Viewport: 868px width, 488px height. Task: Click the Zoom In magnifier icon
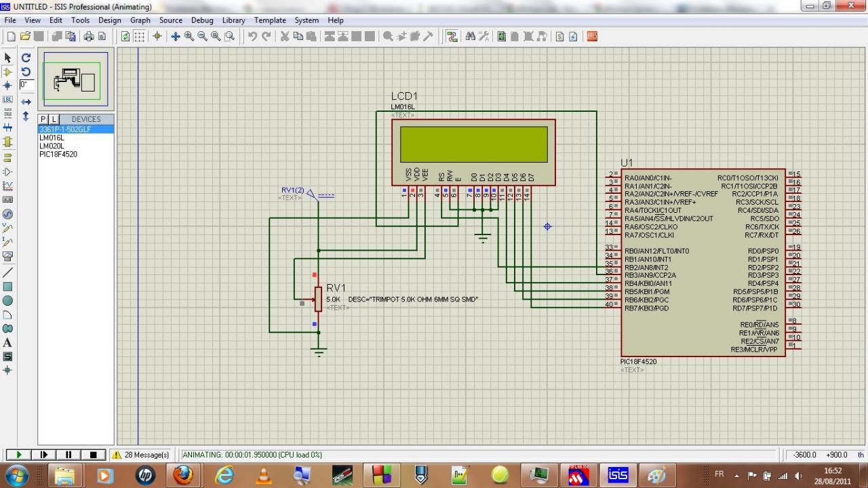(189, 37)
